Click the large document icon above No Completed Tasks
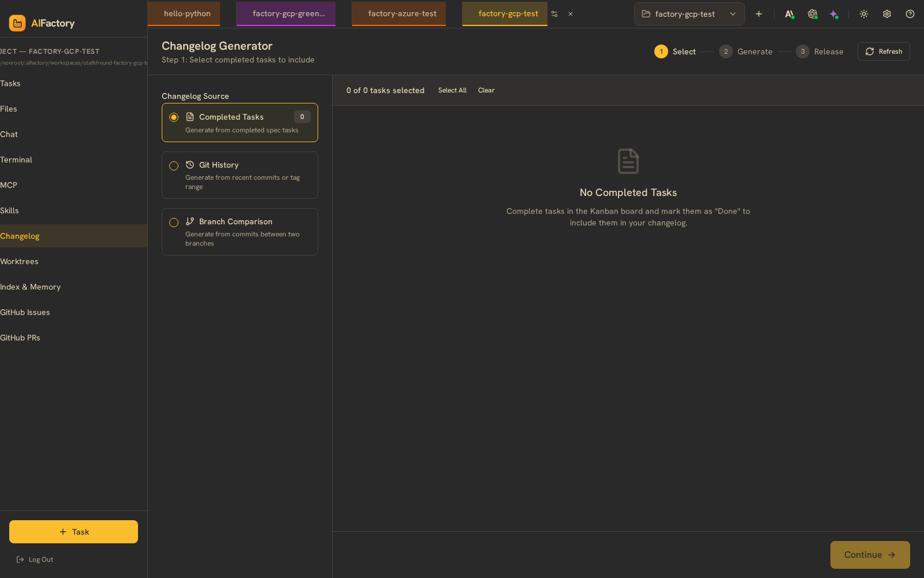This screenshot has width=924, height=578. click(628, 161)
